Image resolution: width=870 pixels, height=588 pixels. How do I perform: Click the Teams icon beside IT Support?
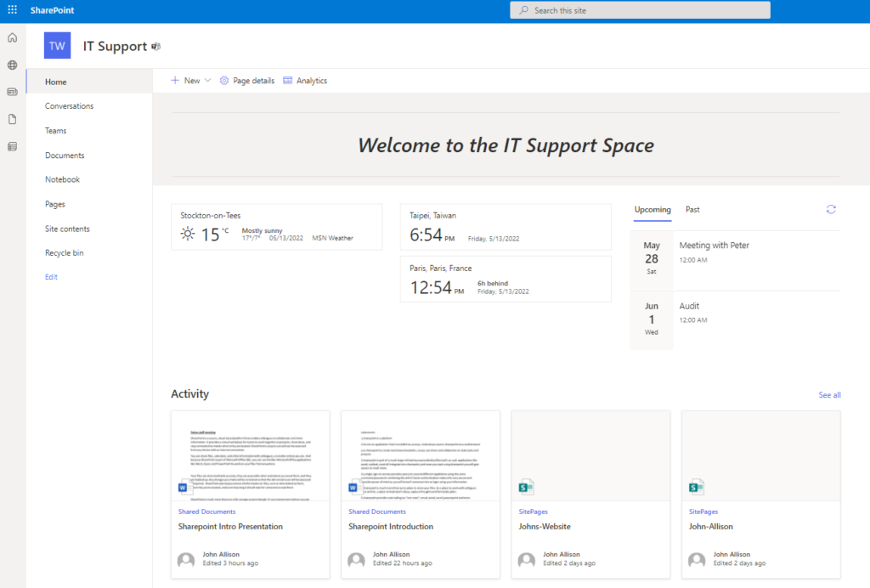[x=156, y=47]
